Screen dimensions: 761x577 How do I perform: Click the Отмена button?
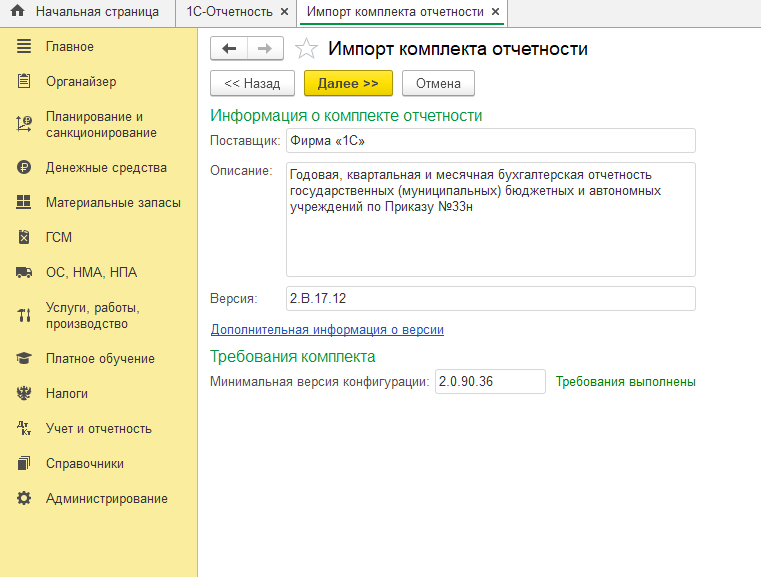[x=438, y=83]
